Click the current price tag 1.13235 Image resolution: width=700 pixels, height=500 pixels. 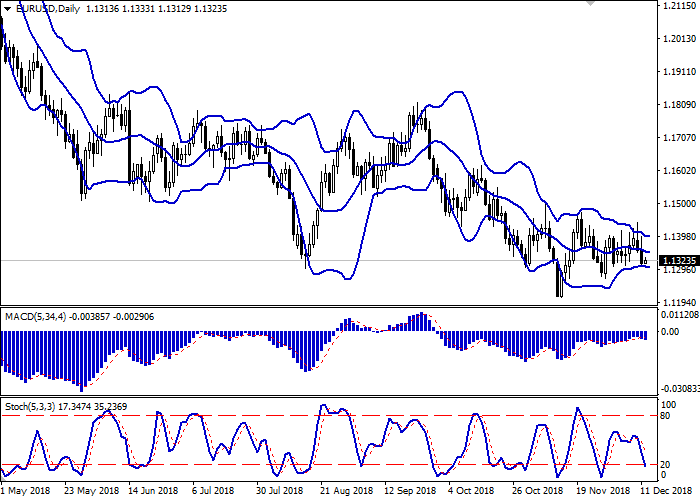(x=679, y=261)
